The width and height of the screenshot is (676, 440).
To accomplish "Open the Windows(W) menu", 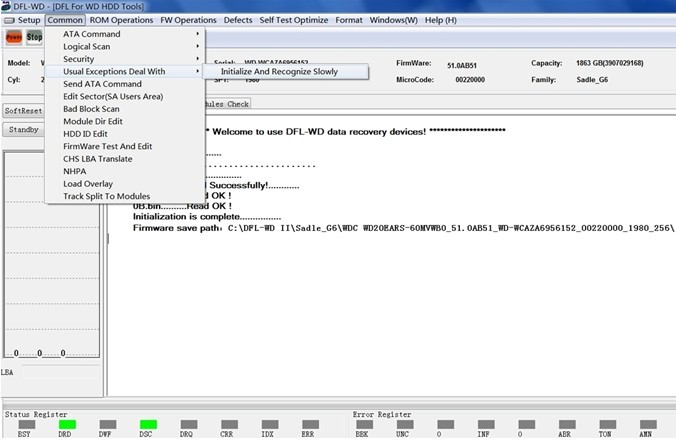I will point(394,20).
